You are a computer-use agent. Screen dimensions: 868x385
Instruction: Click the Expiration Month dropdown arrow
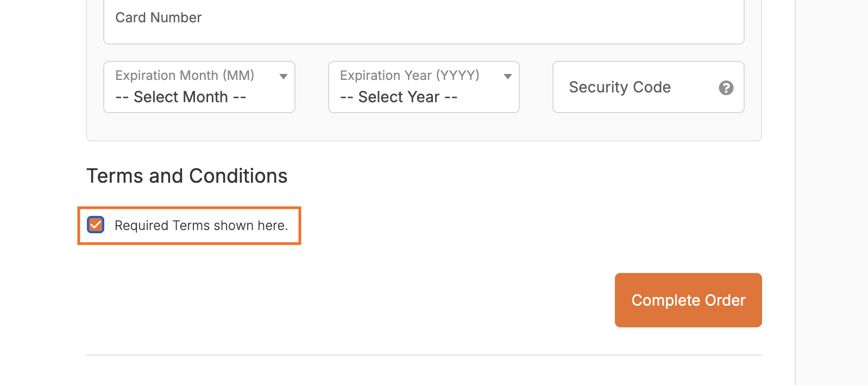(283, 77)
